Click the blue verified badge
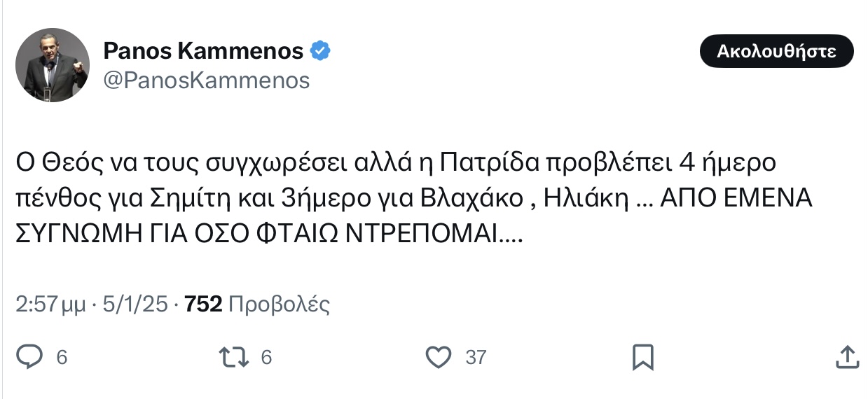The width and height of the screenshot is (868, 399). coord(321,51)
